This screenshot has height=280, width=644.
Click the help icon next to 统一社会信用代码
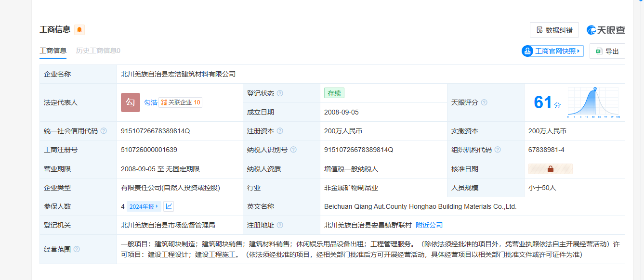coord(104,131)
